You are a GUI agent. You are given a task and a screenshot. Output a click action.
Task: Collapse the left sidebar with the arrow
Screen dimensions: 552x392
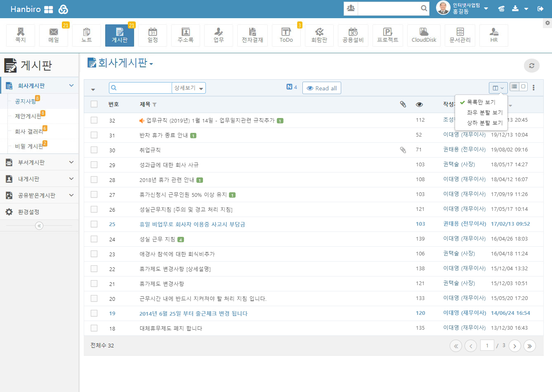(x=39, y=226)
